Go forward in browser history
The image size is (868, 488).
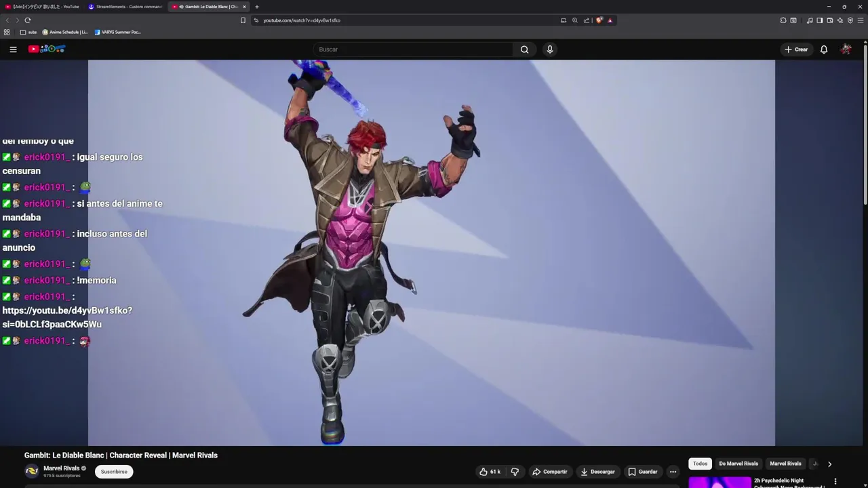click(x=16, y=20)
